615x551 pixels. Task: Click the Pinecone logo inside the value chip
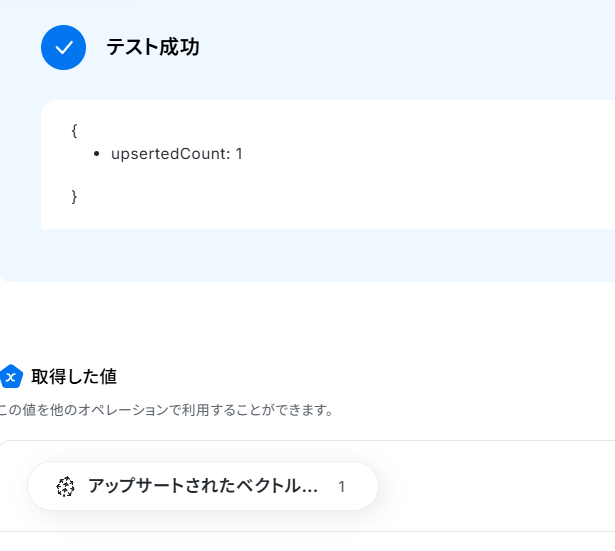[x=65, y=486]
